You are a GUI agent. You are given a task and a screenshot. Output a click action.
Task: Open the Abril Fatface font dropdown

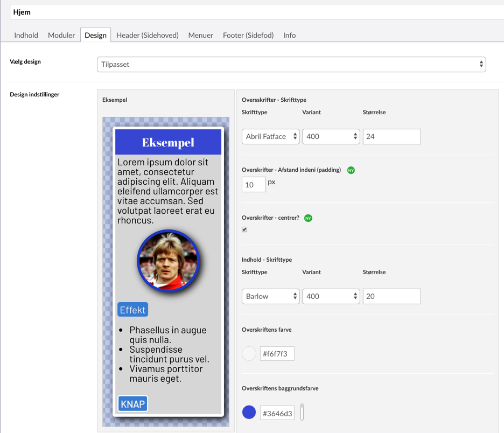pyautogui.click(x=271, y=137)
